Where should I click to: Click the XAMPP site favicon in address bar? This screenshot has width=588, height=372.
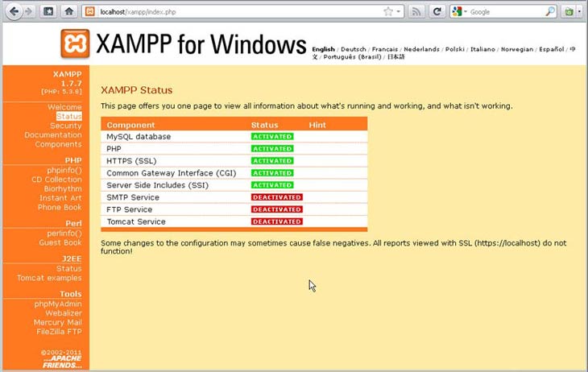(90, 11)
